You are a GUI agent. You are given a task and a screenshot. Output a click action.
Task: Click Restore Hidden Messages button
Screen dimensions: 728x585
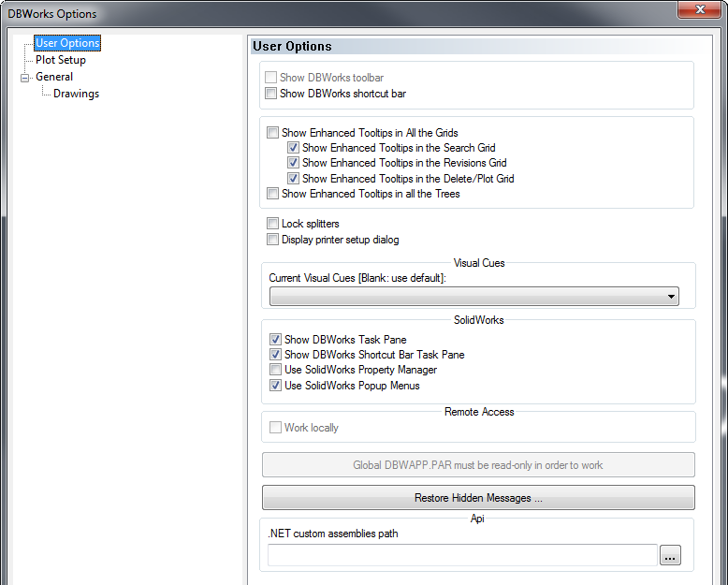click(x=478, y=498)
